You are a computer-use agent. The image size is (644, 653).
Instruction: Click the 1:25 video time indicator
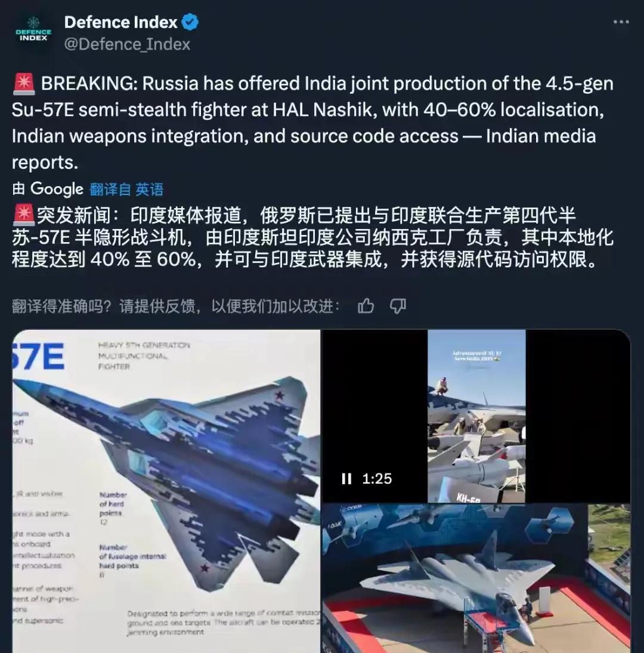(x=377, y=478)
